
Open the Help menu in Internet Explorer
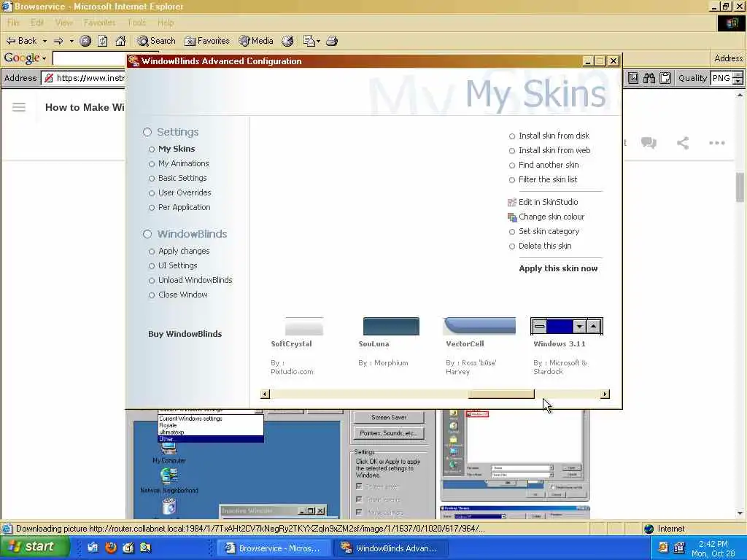click(166, 23)
